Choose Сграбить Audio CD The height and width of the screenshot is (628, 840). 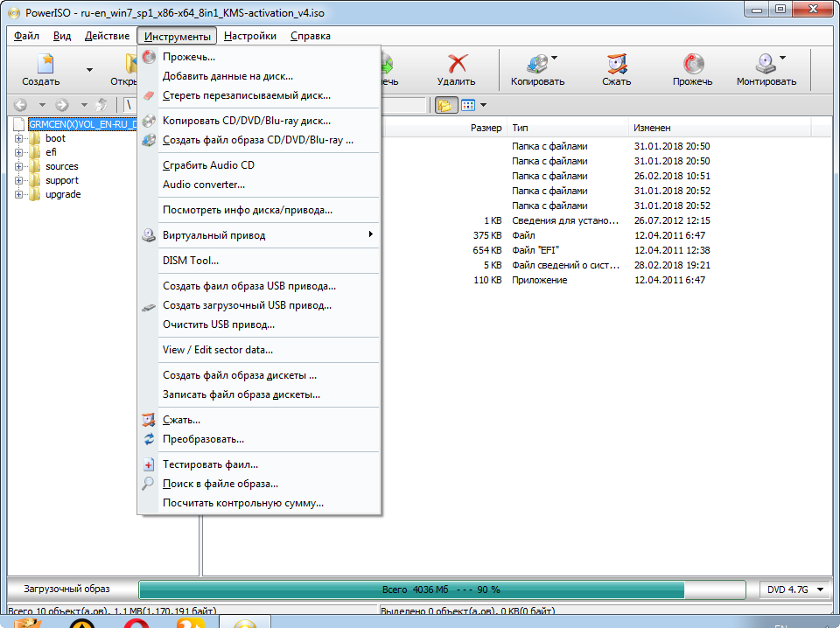(259, 165)
